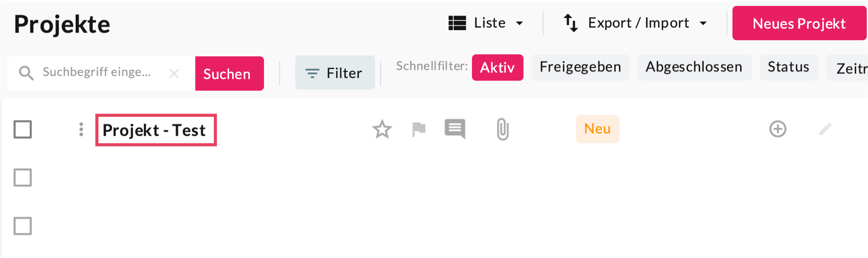Open the Export / Import dropdown
The width and height of the screenshot is (868, 258).
pyautogui.click(x=635, y=23)
